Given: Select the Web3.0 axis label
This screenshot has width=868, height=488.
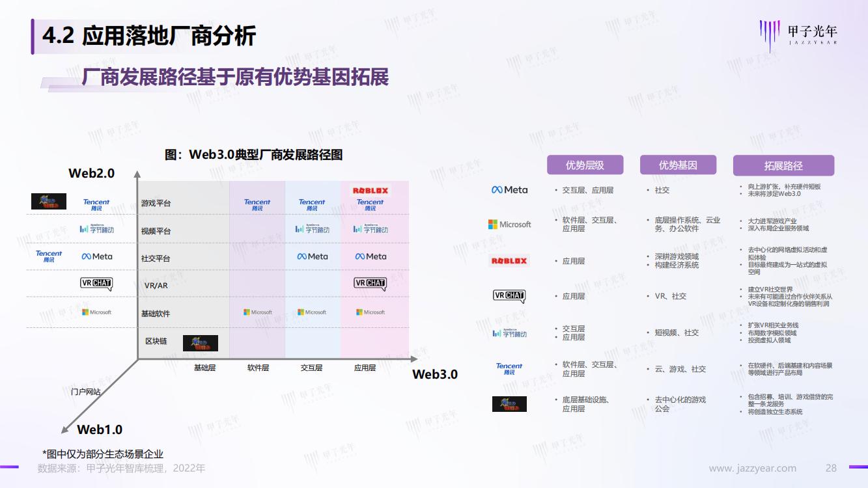Looking at the screenshot, I should tap(435, 374).
